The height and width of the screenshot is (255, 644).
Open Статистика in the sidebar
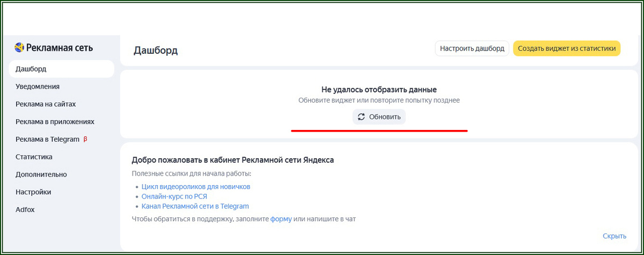point(34,157)
